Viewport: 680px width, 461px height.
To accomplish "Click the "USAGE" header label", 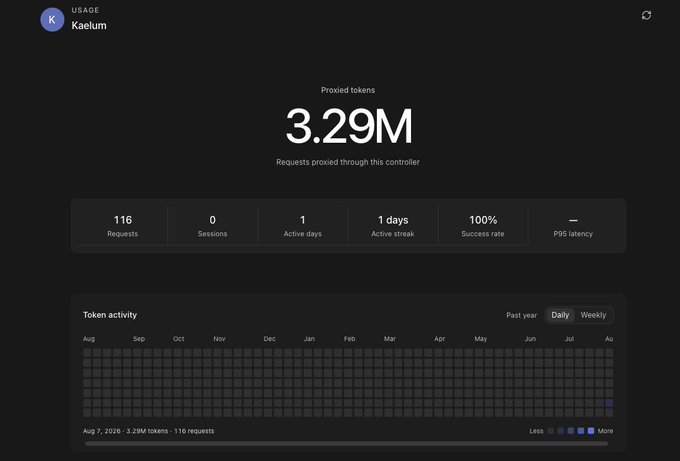I will coord(85,10).
